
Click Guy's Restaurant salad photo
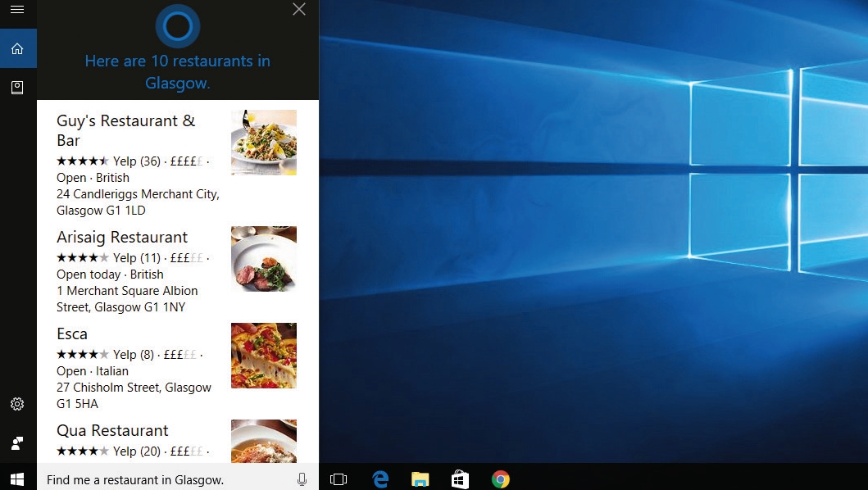pos(263,143)
